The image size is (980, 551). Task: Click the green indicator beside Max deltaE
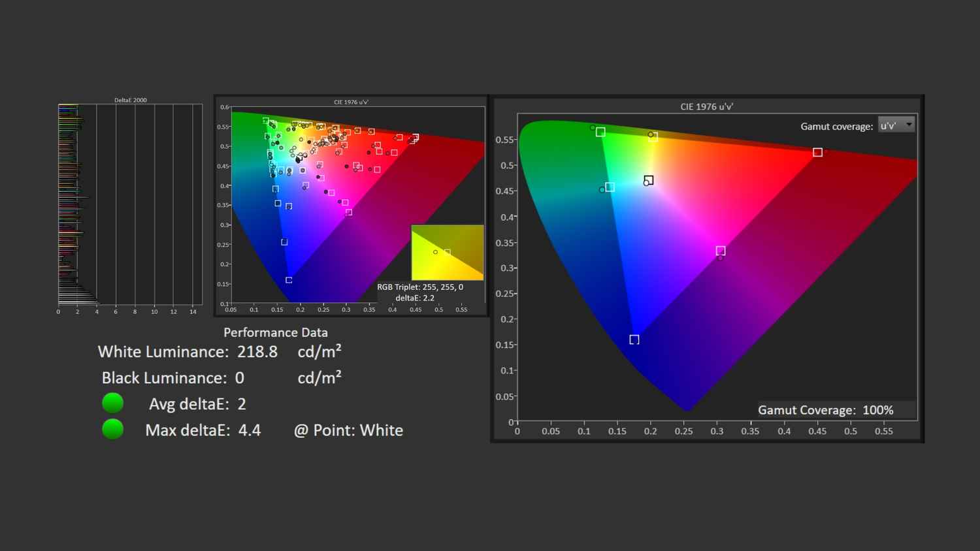coord(113,430)
